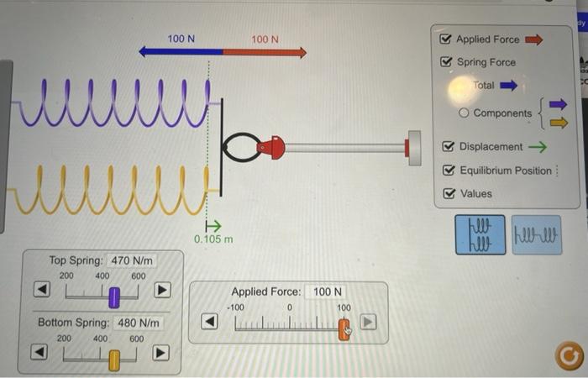Decrease Top Spring constant with left arrow
Screen dimensions: 588x378
point(42,290)
